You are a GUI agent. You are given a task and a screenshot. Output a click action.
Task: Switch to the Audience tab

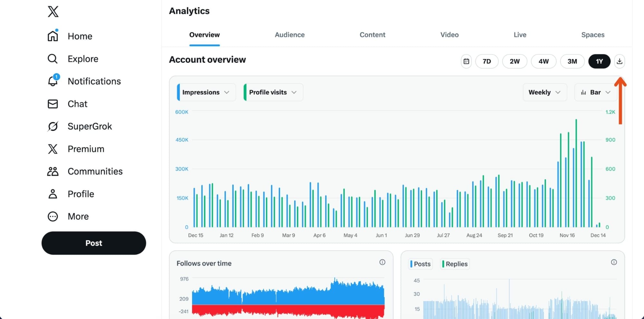tap(289, 35)
